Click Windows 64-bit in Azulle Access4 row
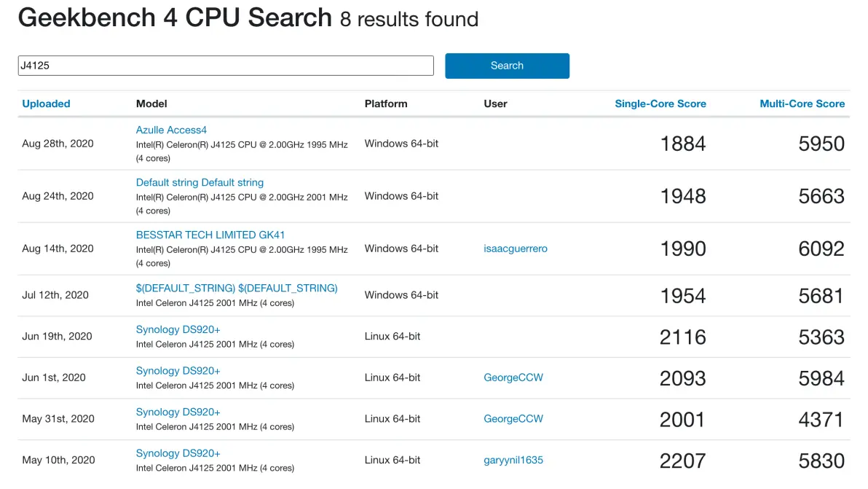868x489 pixels. (x=401, y=144)
